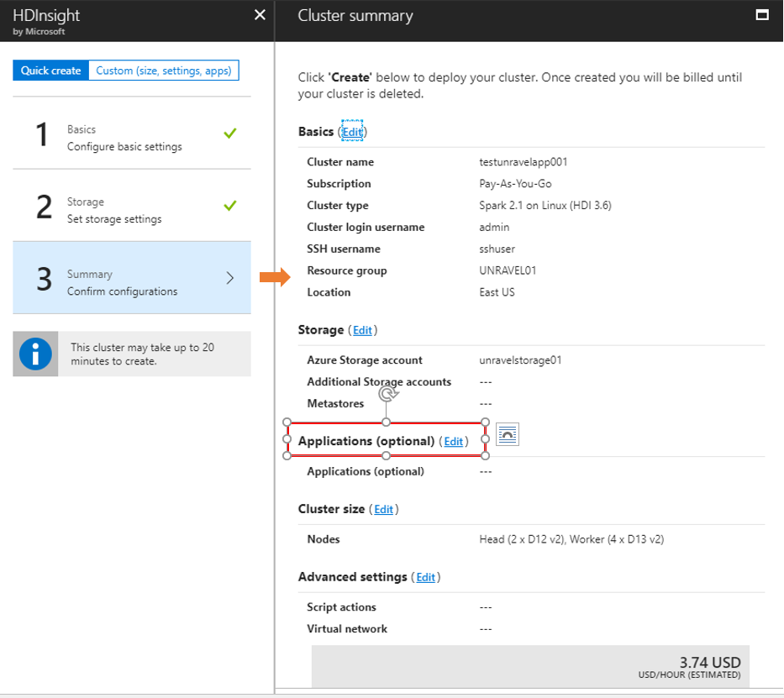Edit the Cluster size section
The width and height of the screenshot is (784, 698).
tap(383, 509)
